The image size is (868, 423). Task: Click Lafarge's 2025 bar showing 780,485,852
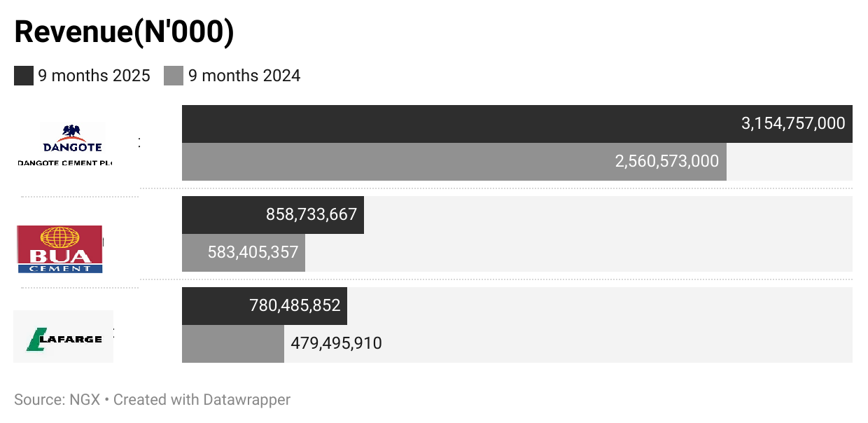(x=265, y=306)
